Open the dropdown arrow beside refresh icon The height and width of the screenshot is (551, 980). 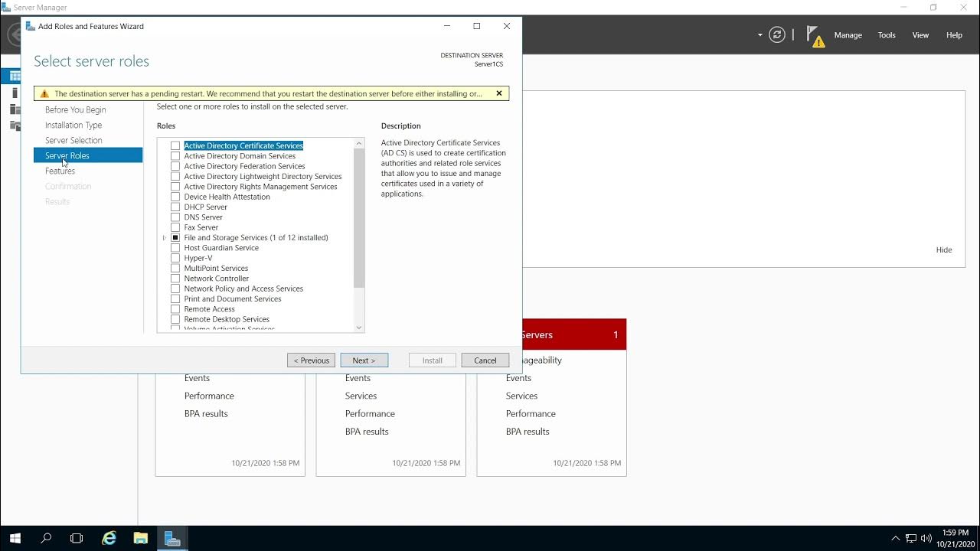(760, 35)
